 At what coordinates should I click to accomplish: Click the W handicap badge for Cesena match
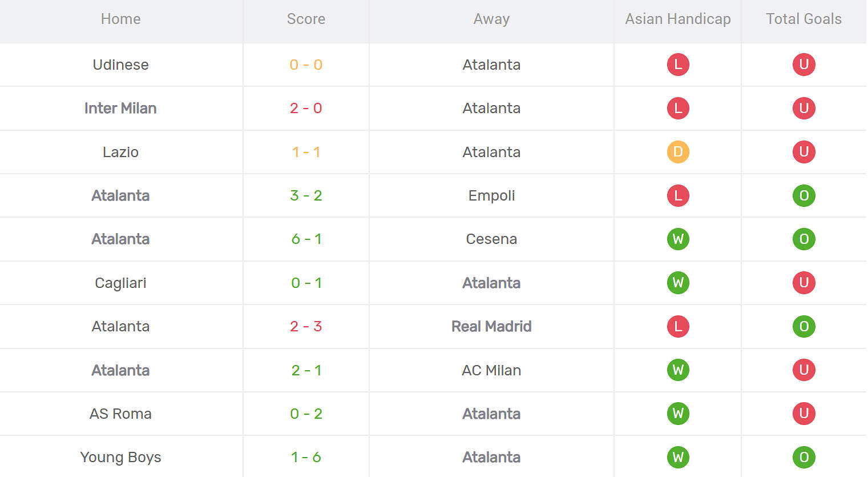pyautogui.click(x=678, y=239)
